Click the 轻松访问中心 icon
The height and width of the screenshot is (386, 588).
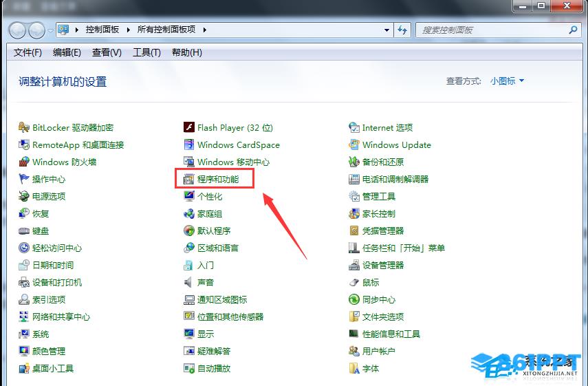24,248
